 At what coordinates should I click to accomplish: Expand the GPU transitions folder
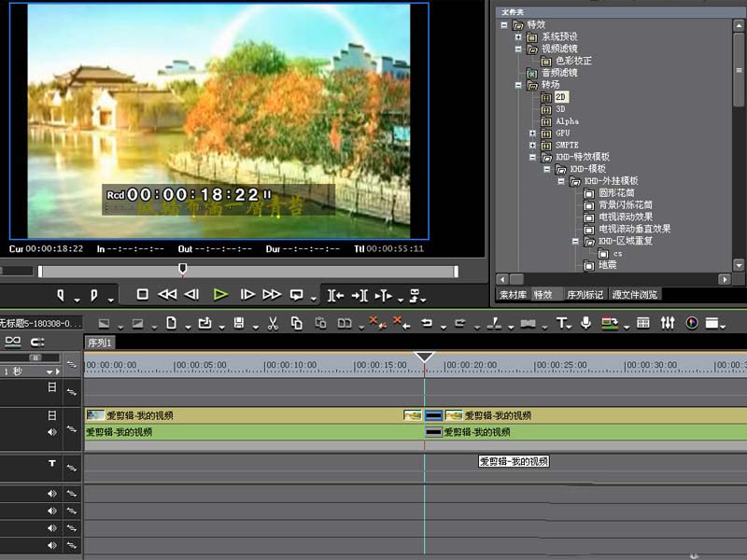[x=532, y=133]
